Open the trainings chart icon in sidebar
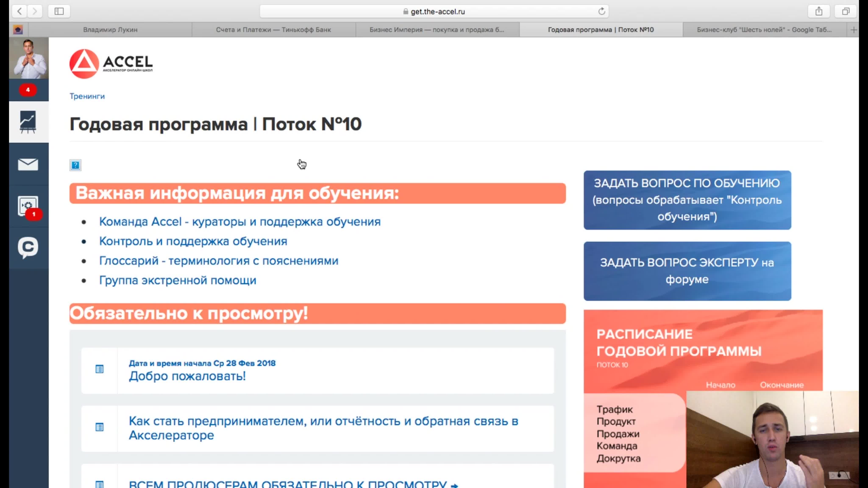Viewport: 868px width, 488px height. pos(28,122)
